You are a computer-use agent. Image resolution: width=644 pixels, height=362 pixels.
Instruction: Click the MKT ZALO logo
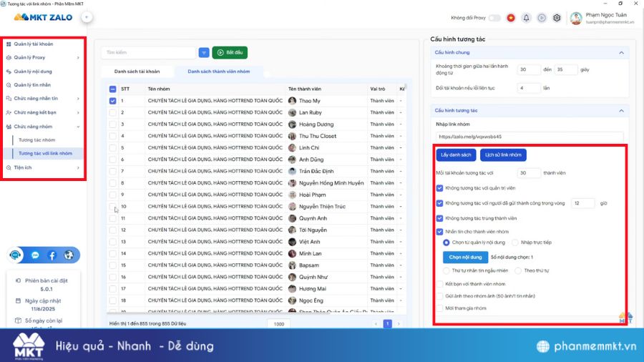43,17
